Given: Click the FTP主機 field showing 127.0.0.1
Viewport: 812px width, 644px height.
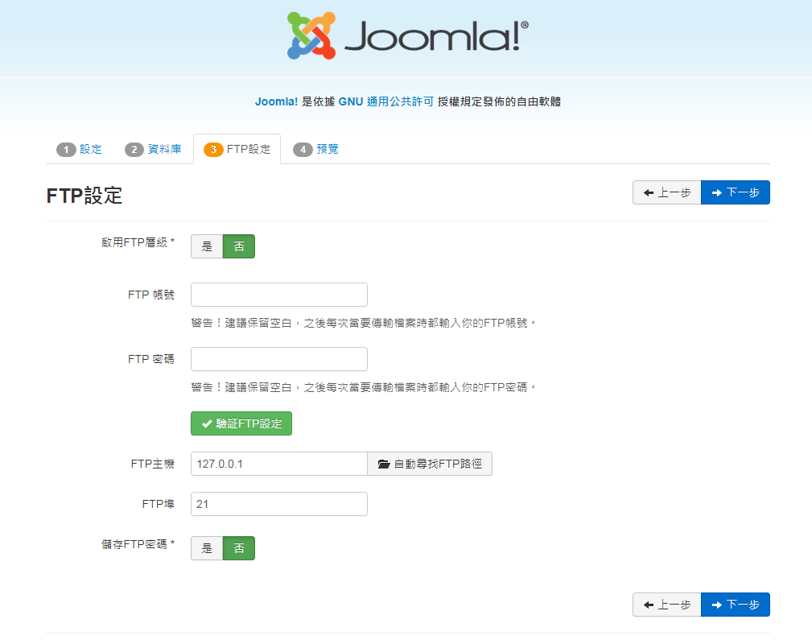Looking at the screenshot, I should (279, 464).
